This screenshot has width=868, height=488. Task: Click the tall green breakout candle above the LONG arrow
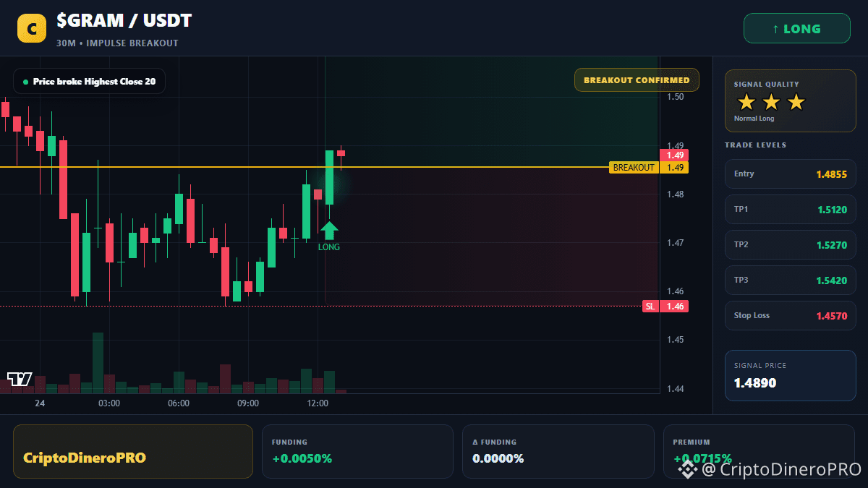329,177
